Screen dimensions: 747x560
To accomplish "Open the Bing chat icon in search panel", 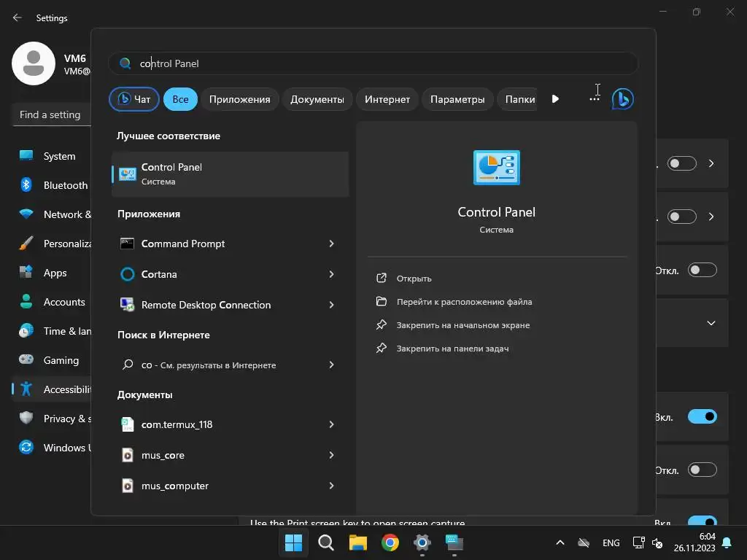I will (x=622, y=99).
